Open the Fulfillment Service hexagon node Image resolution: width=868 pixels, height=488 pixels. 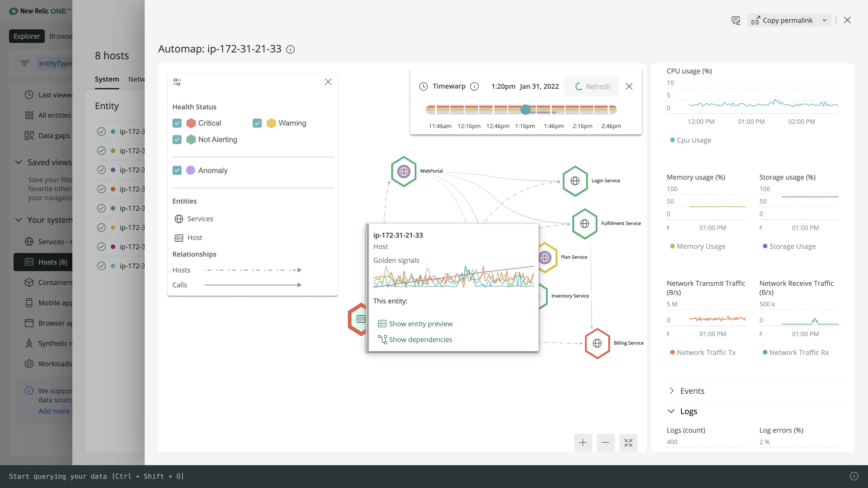pos(585,224)
